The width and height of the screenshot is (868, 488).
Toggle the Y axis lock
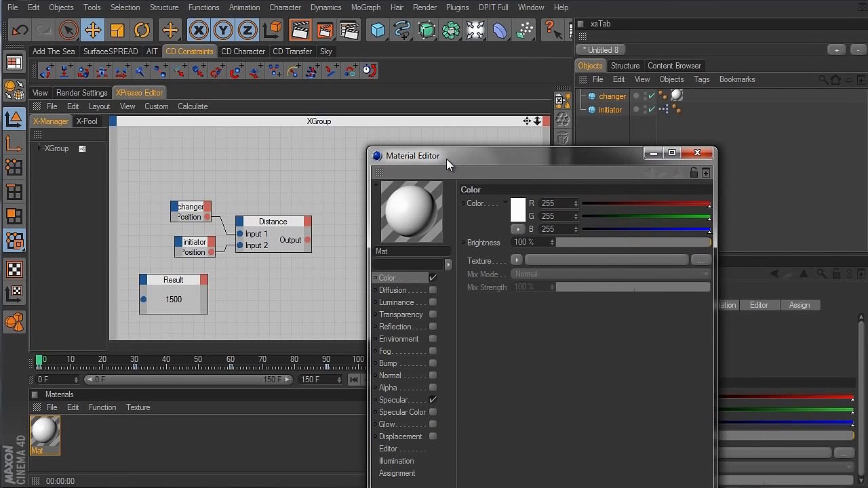(223, 30)
